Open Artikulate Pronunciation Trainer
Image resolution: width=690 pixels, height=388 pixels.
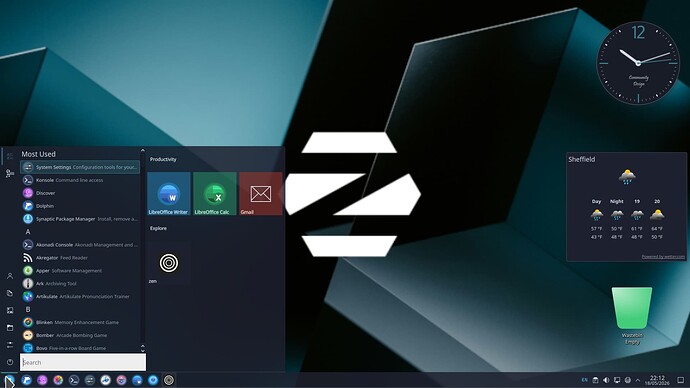(80, 296)
